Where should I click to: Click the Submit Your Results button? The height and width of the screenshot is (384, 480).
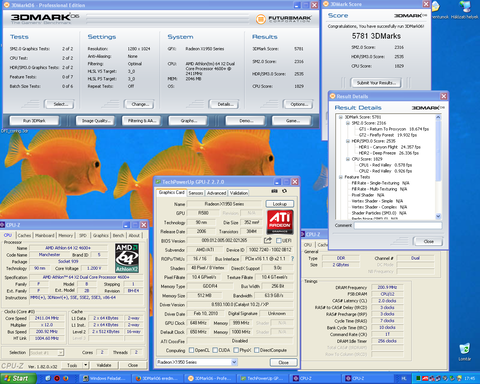(376, 83)
